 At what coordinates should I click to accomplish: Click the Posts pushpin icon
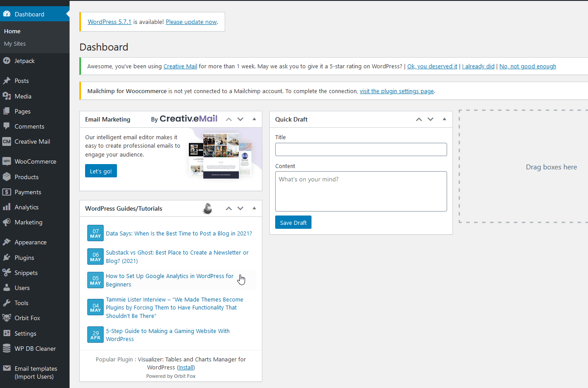click(x=7, y=81)
